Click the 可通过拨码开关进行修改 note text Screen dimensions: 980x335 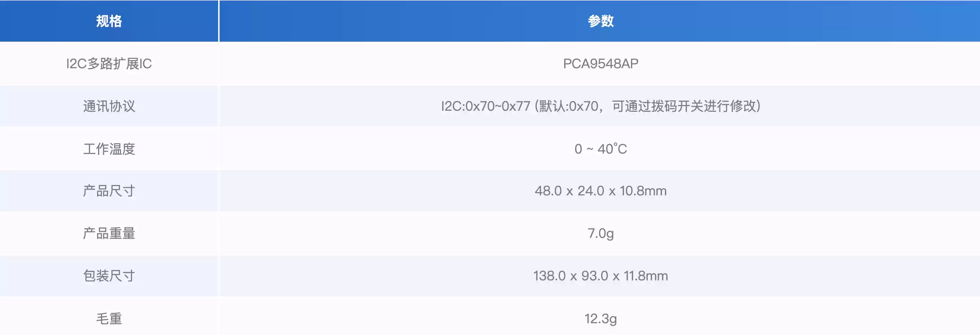[683, 106]
